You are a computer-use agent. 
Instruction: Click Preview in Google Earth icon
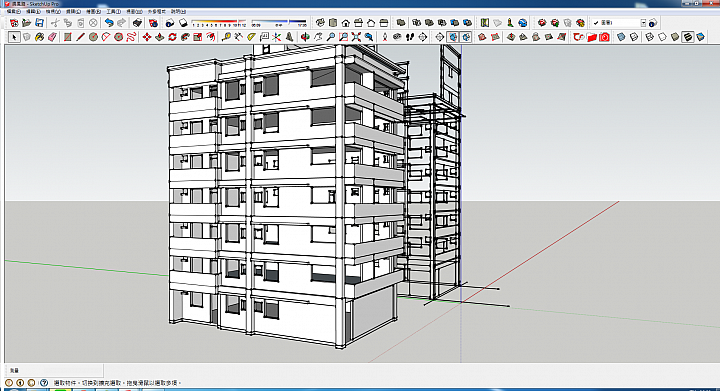523,22
